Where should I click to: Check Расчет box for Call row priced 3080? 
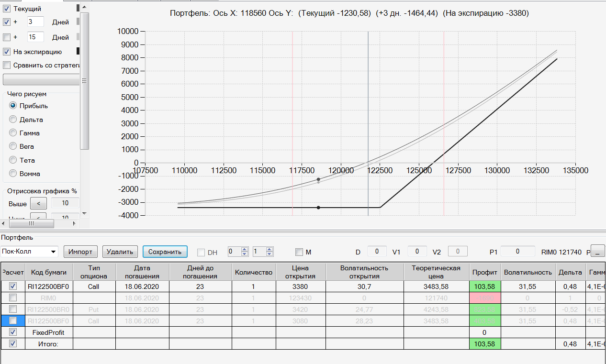click(x=13, y=320)
